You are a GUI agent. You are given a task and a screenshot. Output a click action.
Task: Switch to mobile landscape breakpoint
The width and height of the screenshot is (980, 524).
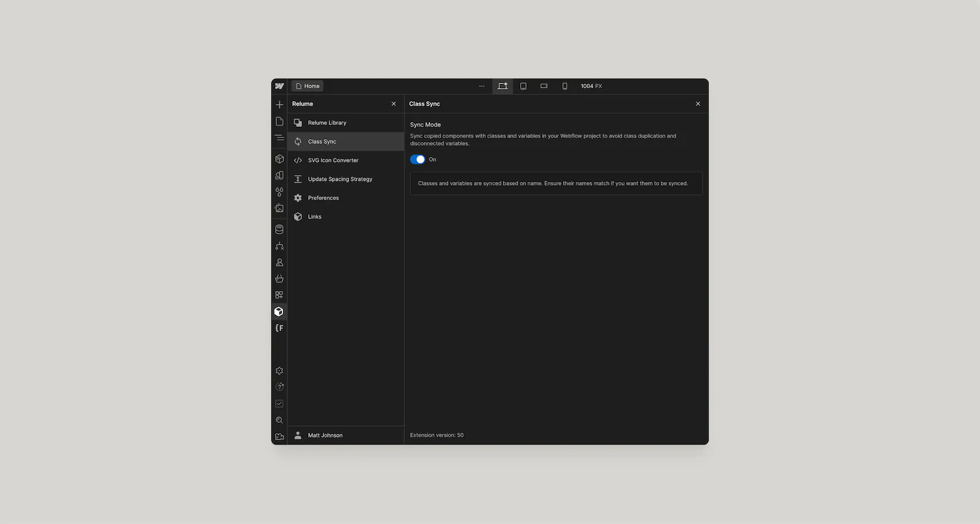click(x=544, y=86)
